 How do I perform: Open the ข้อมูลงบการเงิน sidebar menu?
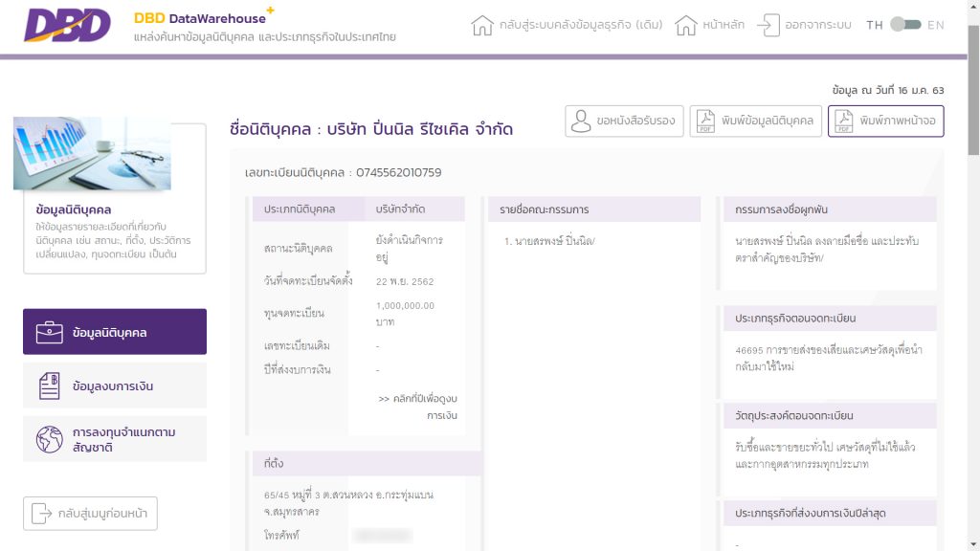(115, 386)
